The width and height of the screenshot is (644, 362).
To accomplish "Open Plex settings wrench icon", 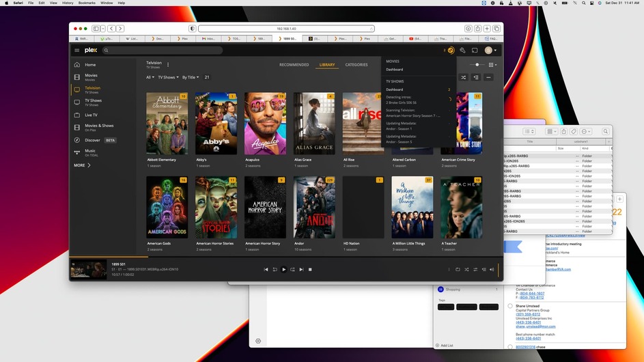I will click(x=462, y=51).
